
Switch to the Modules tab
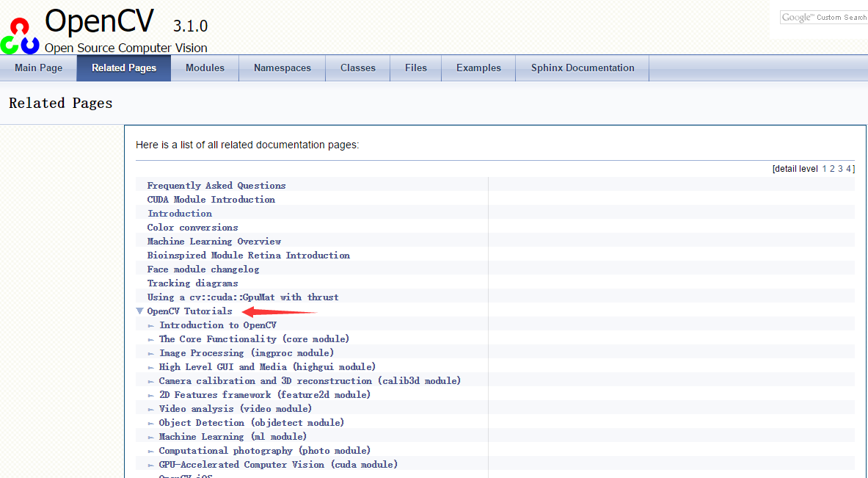pyautogui.click(x=205, y=68)
